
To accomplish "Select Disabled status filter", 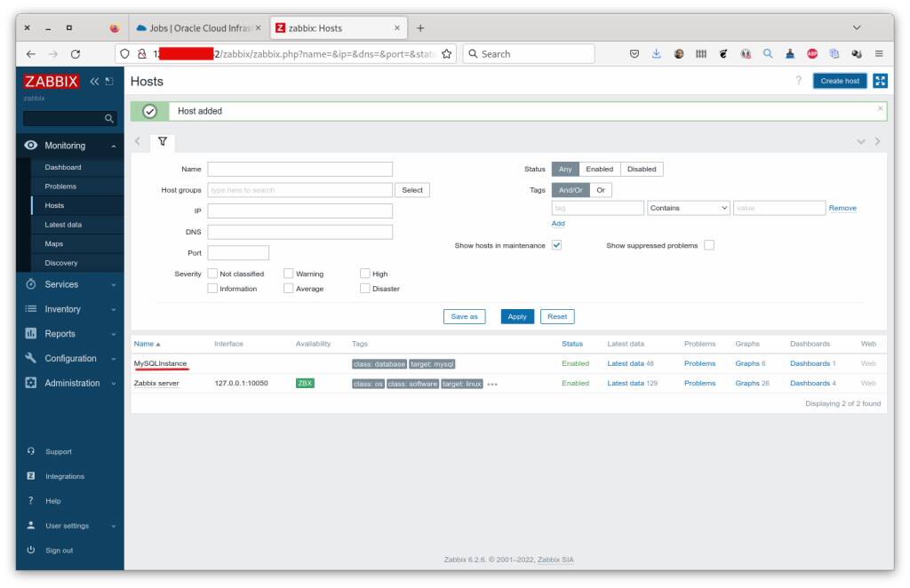I will [642, 170].
